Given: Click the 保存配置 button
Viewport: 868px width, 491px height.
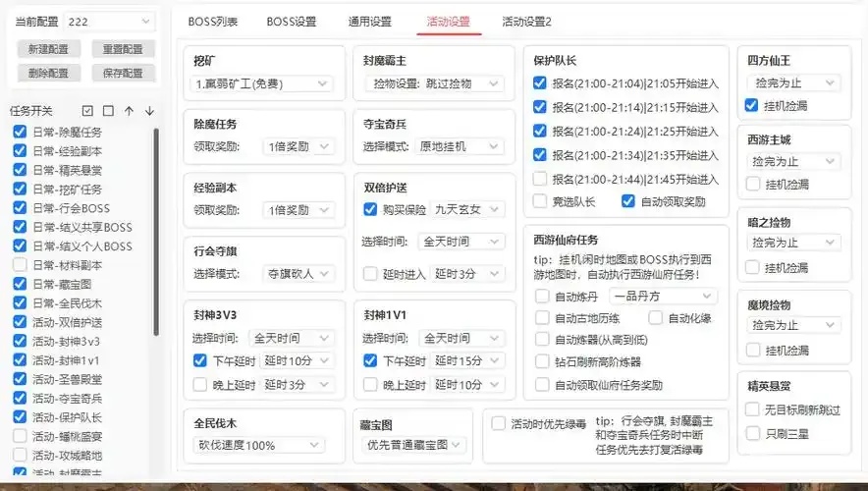Looking at the screenshot, I should coord(123,73).
